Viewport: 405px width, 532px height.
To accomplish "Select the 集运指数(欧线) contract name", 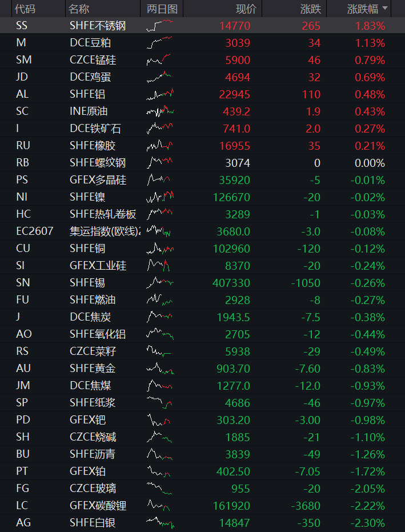I will coord(105,231).
